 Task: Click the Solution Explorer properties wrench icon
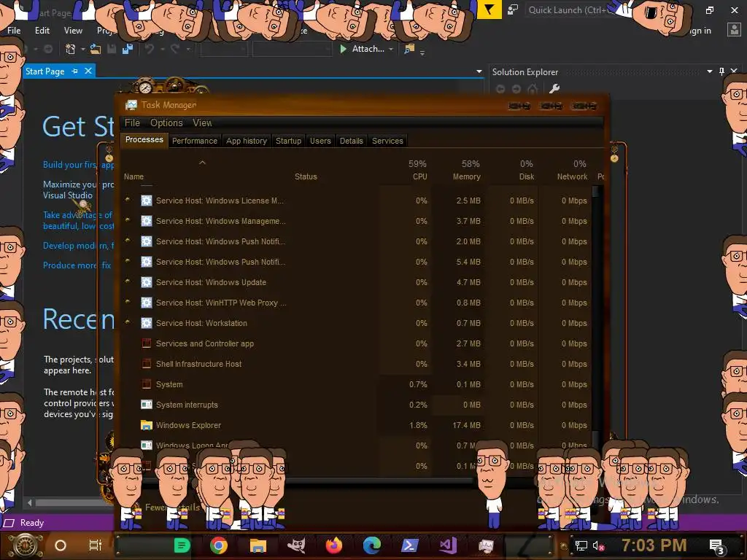coord(554,88)
